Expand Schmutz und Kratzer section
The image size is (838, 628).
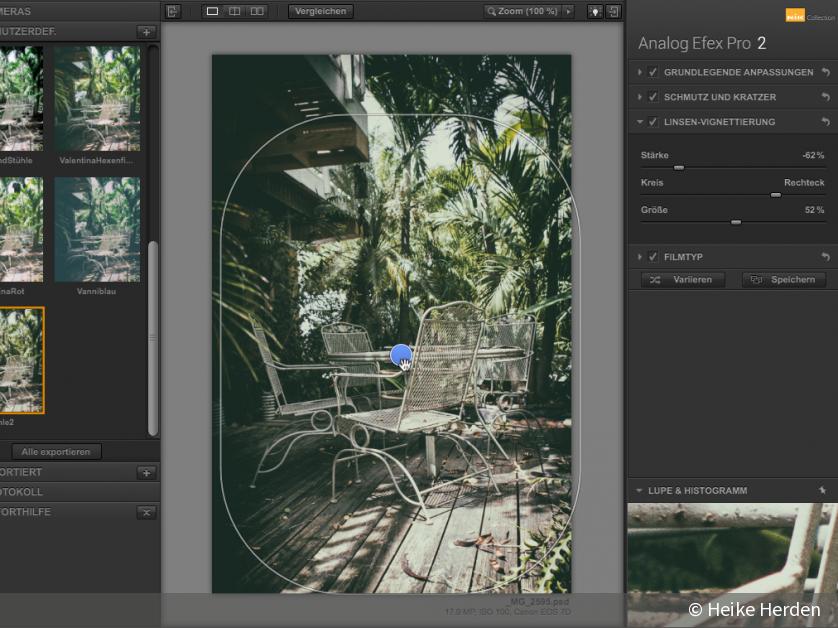point(639,97)
